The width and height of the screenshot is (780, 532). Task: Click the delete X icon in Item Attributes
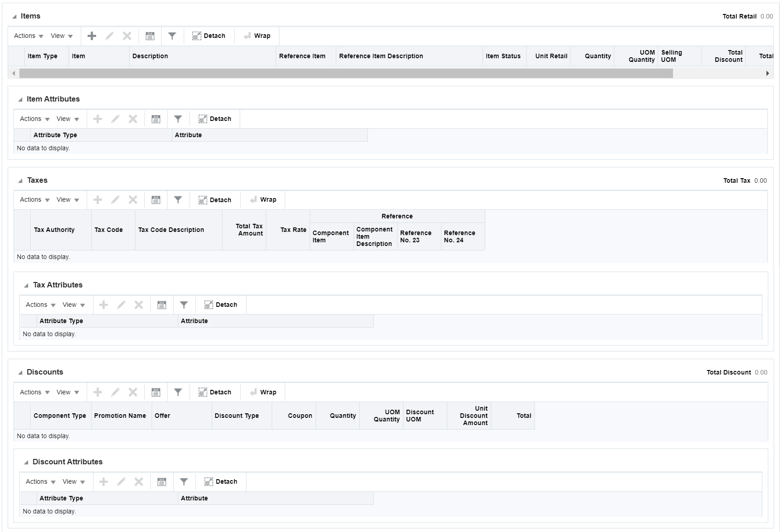tap(133, 119)
